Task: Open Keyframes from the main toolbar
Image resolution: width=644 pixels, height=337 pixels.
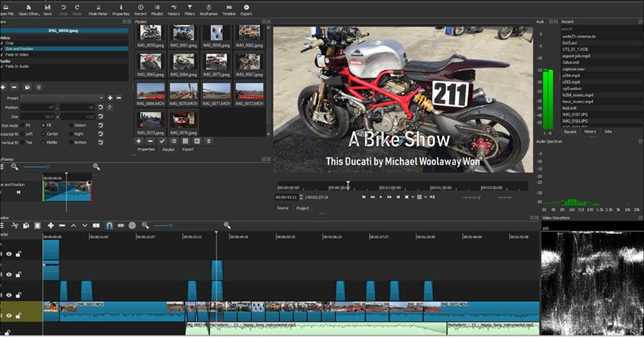Action: (209, 8)
